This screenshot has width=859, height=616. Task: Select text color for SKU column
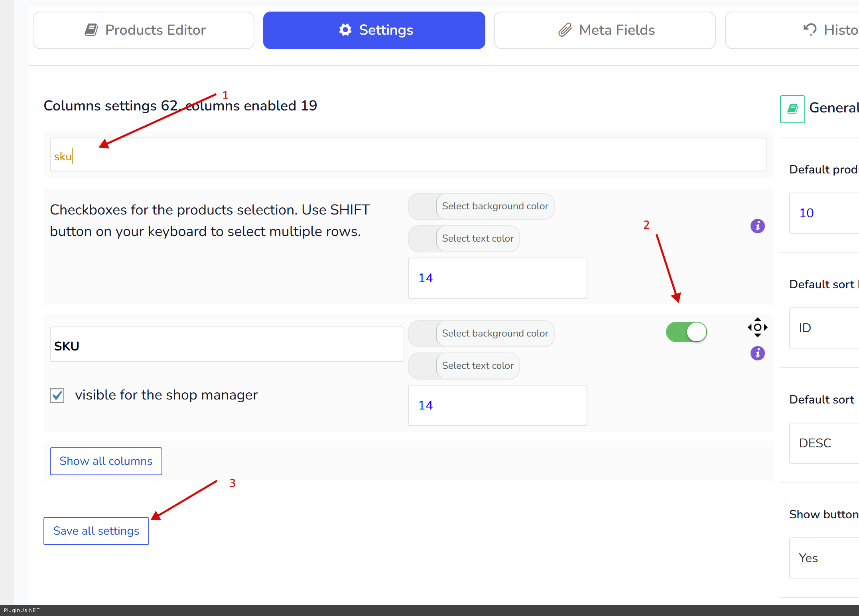477,366
